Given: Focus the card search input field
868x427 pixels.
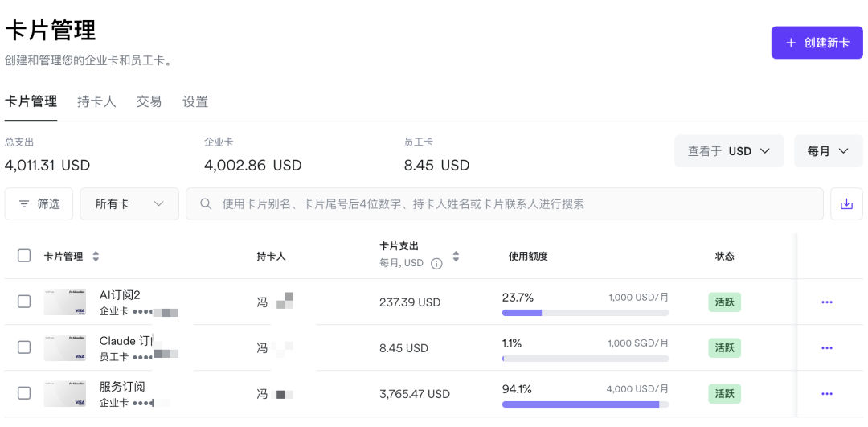Looking at the screenshot, I should tap(506, 203).
